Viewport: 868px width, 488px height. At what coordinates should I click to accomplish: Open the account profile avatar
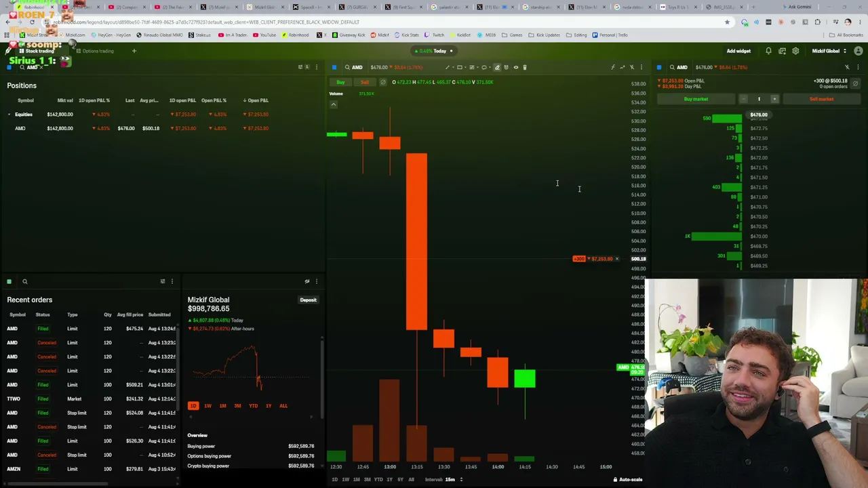(859, 51)
